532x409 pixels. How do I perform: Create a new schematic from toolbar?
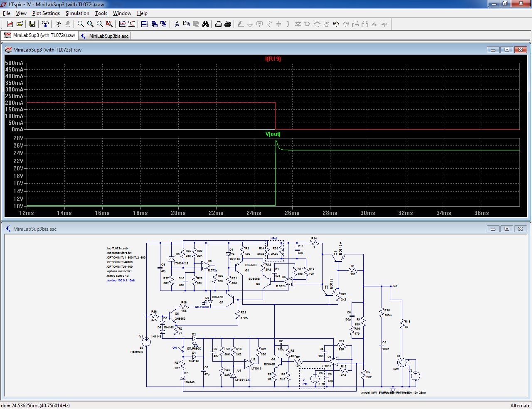[x=10, y=24]
